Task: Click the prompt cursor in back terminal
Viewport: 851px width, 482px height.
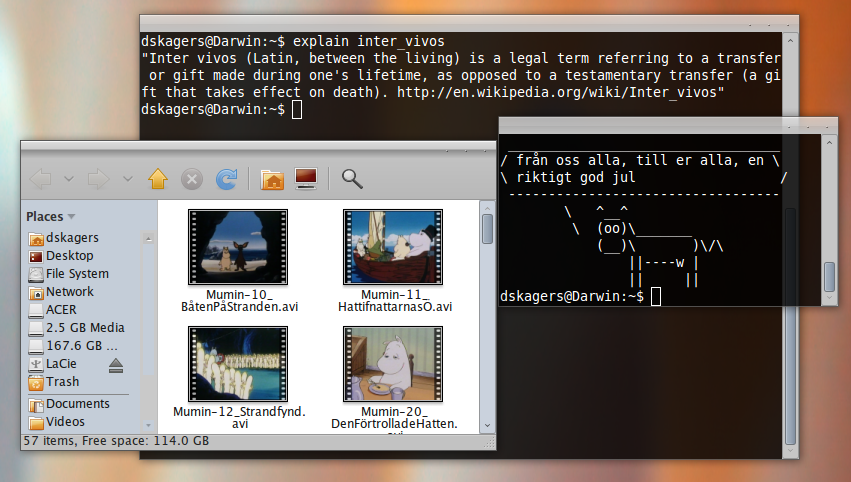Action: pos(297,109)
